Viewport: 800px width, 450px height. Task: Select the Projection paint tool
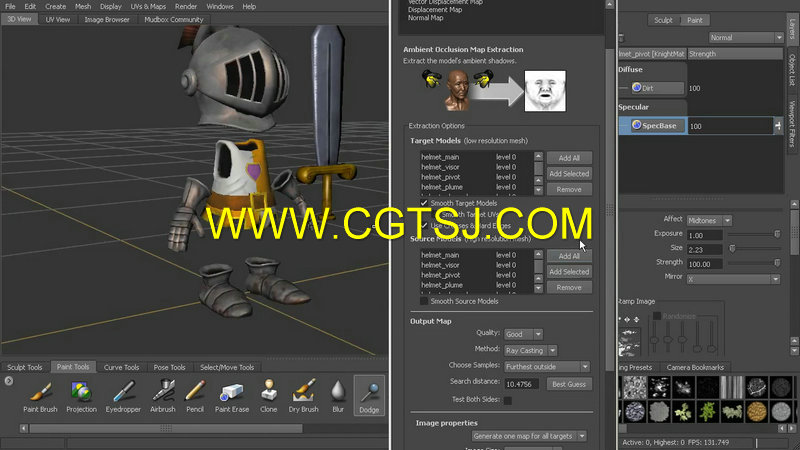tap(81, 396)
